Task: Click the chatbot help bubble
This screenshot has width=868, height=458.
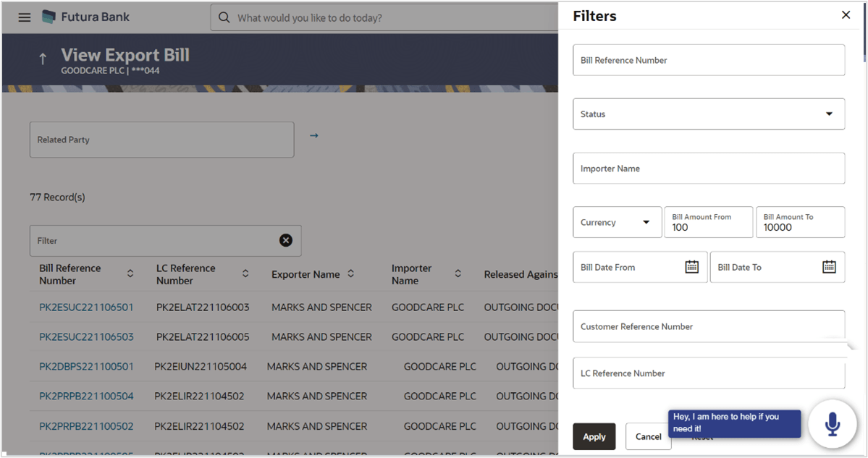Action: click(x=734, y=424)
